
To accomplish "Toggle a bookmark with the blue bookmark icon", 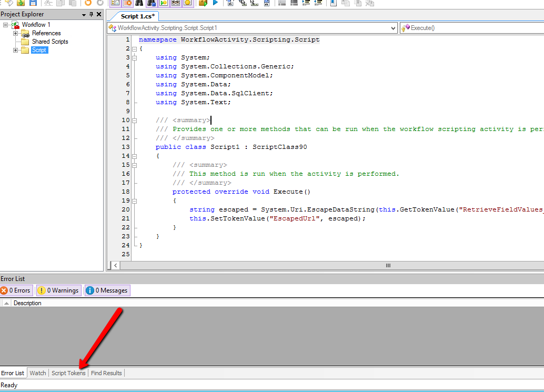I will (x=334, y=3).
